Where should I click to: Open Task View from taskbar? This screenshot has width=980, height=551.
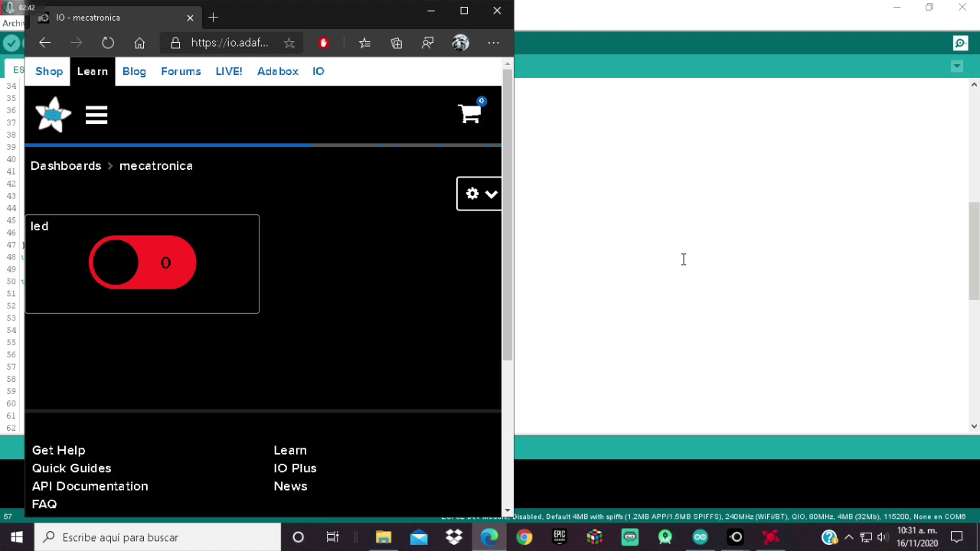click(x=332, y=537)
